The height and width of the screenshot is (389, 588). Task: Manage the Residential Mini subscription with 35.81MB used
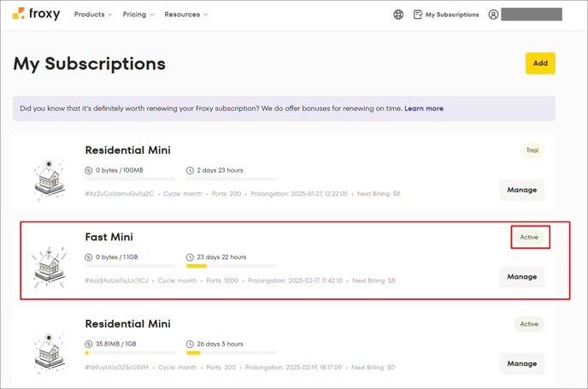coord(521,363)
